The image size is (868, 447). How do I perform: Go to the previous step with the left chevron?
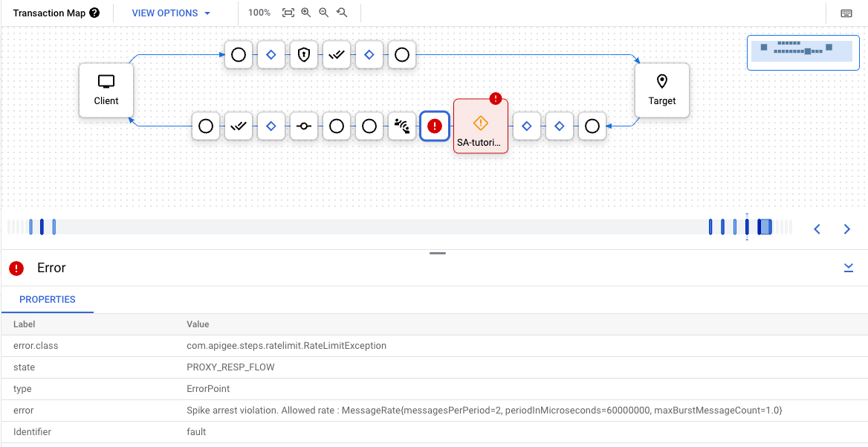click(x=817, y=229)
